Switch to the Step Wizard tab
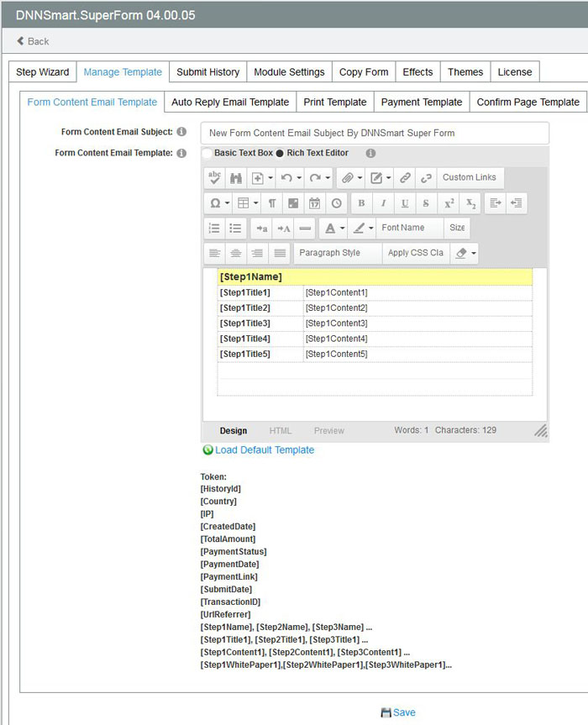588x725 pixels. click(x=43, y=72)
